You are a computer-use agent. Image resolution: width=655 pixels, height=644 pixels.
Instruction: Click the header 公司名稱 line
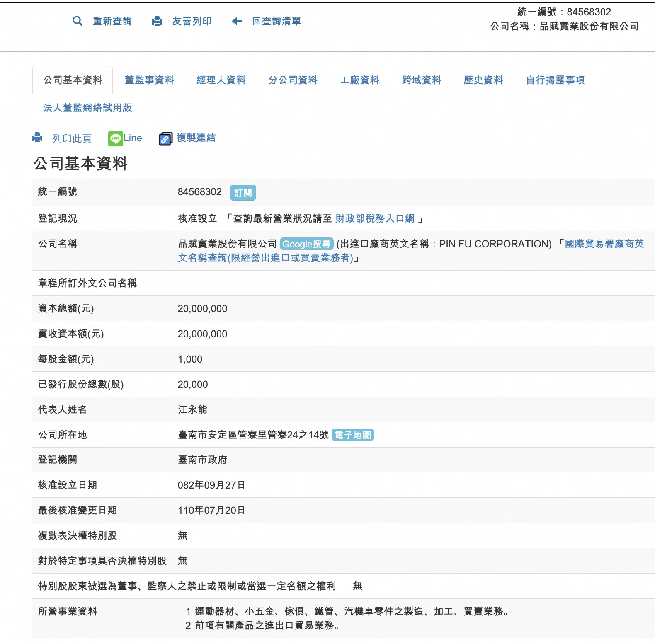[564, 26]
